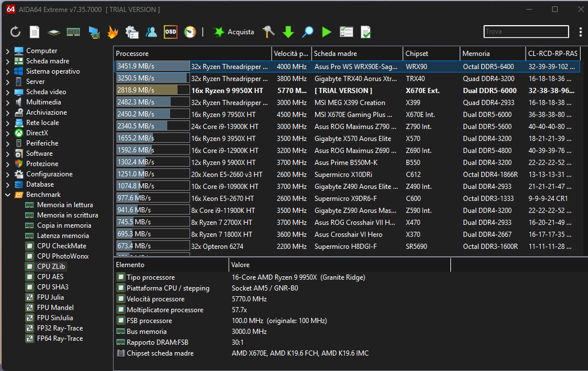This screenshot has width=588, height=371.
Task: Expand the DirectX tree node
Action: coord(7,133)
